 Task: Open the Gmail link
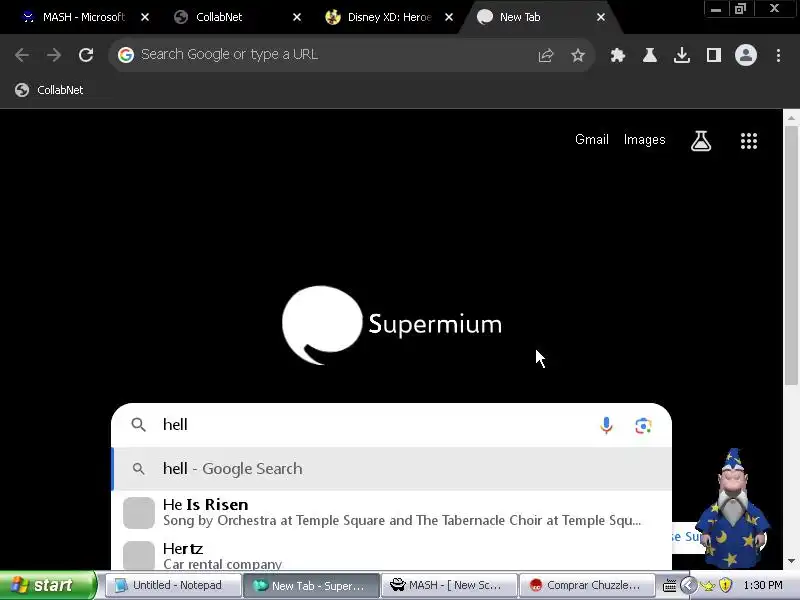[591, 140]
